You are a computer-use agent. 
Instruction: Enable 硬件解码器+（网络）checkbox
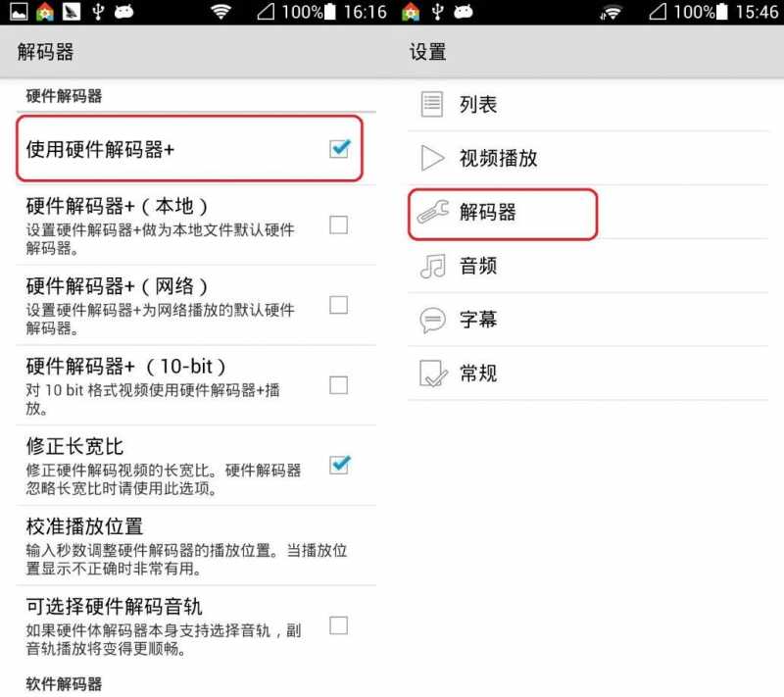coord(338,305)
